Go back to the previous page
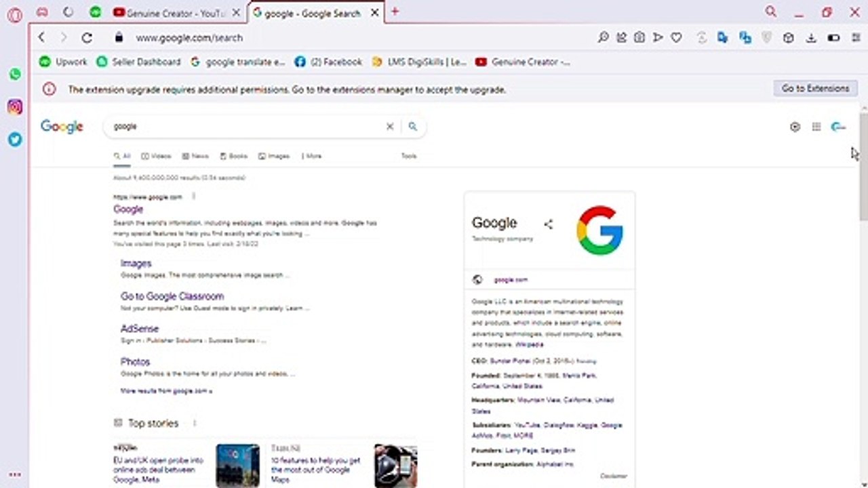This screenshot has height=488, width=868. click(41, 38)
